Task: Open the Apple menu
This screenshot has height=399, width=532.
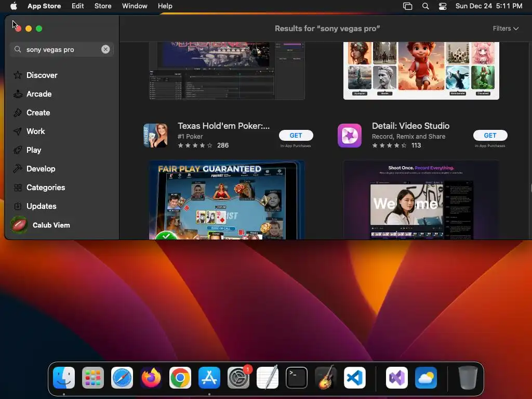Action: pyautogui.click(x=14, y=6)
